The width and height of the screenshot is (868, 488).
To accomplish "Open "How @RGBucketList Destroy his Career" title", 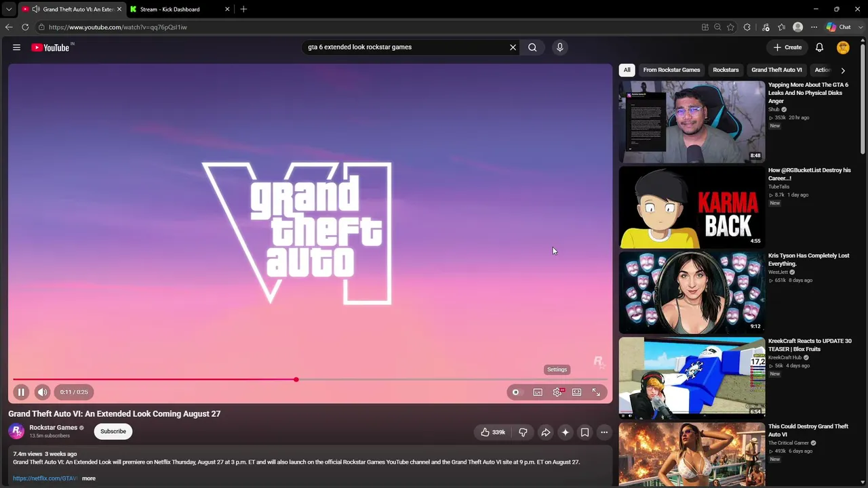I will click(x=809, y=174).
